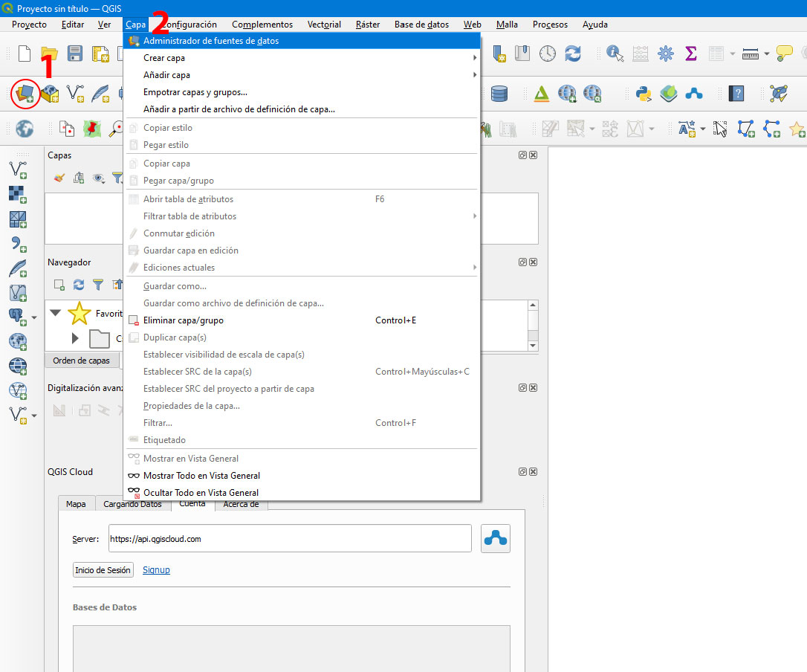The height and width of the screenshot is (672, 807).
Task: Open dropdown beside the label toolbar icon
Action: [703, 129]
